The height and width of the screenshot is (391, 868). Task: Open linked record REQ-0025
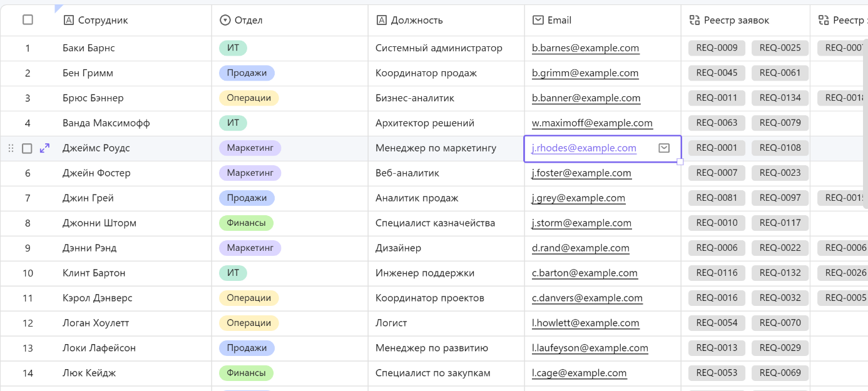(780, 48)
